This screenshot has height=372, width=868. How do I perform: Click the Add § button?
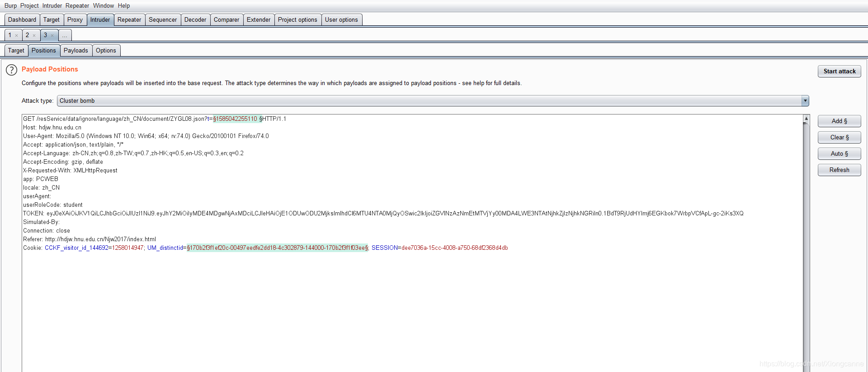pyautogui.click(x=840, y=121)
